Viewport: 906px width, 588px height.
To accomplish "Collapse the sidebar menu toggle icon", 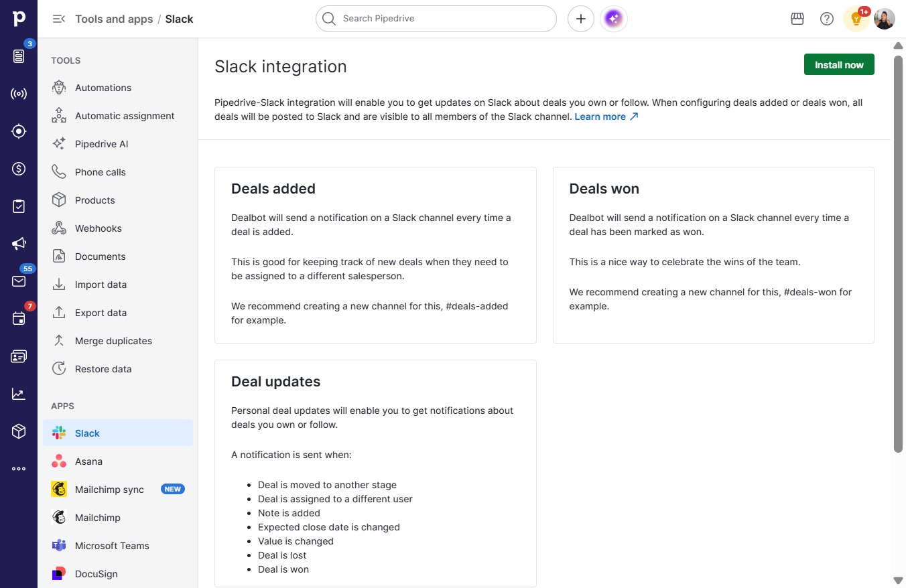I will (59, 19).
